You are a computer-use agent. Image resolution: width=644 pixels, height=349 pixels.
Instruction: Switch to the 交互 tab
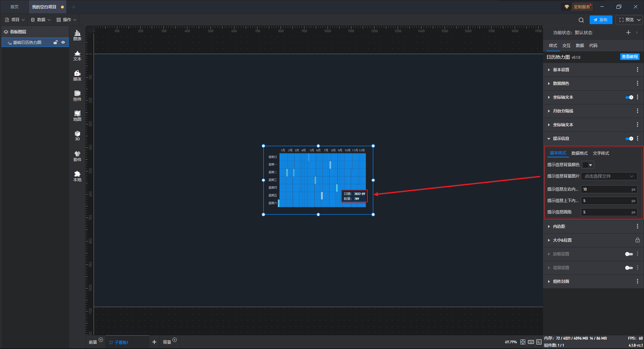566,46
